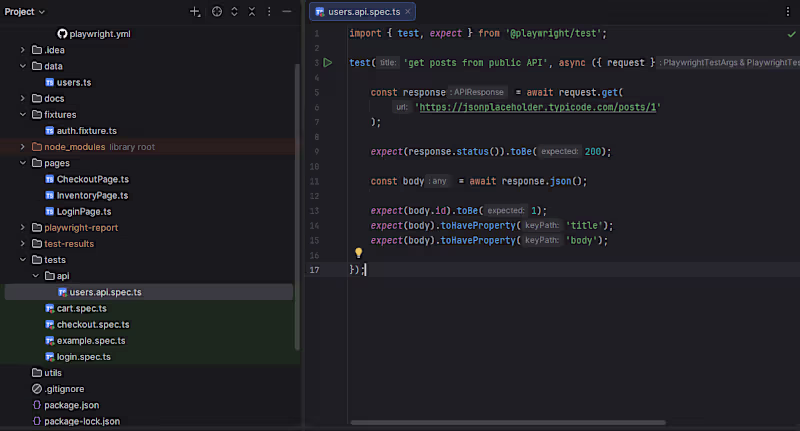Click 'get posts from public API' test title
800x431 pixels.
pyautogui.click(x=475, y=63)
